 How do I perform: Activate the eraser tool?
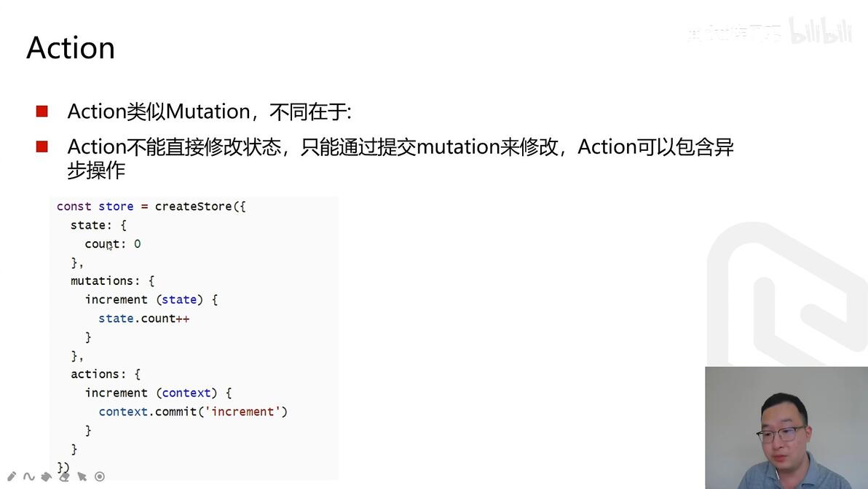64,477
